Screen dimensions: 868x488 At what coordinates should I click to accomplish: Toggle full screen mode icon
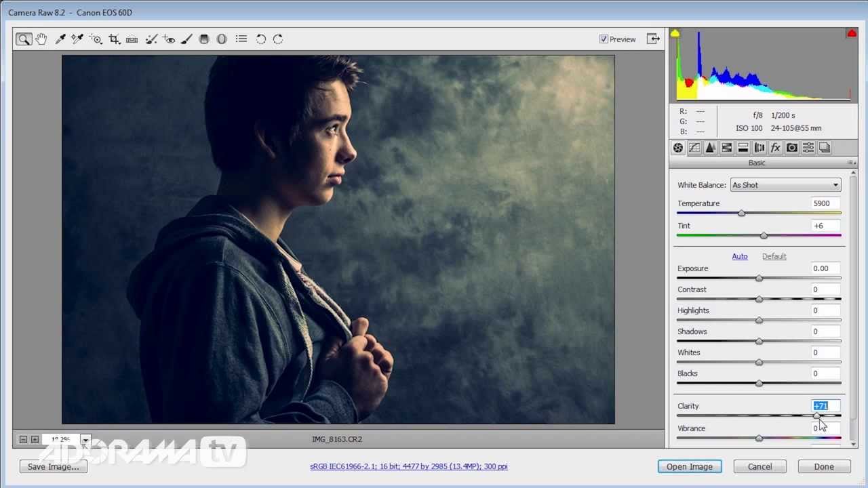point(653,39)
